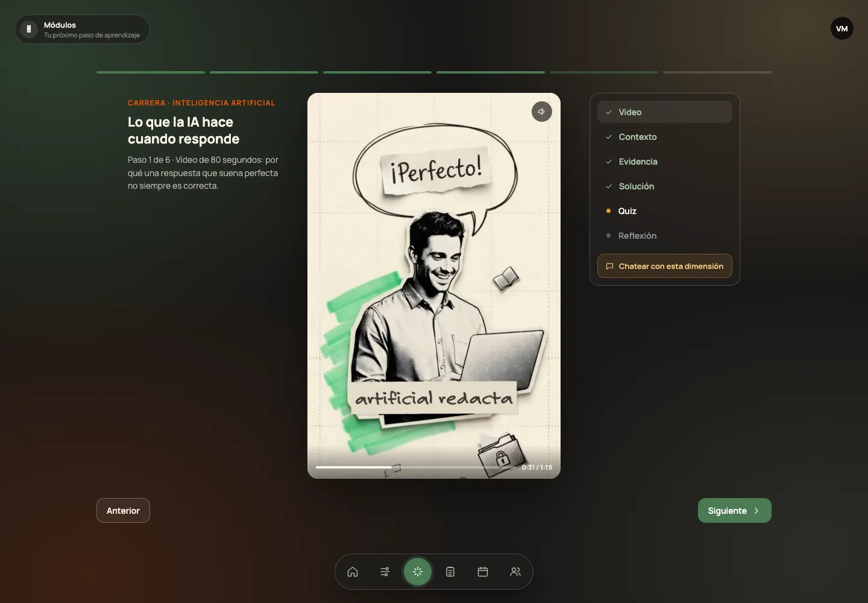Click the first top progress segment
Viewport: 868px width, 603px height.
(151, 72)
